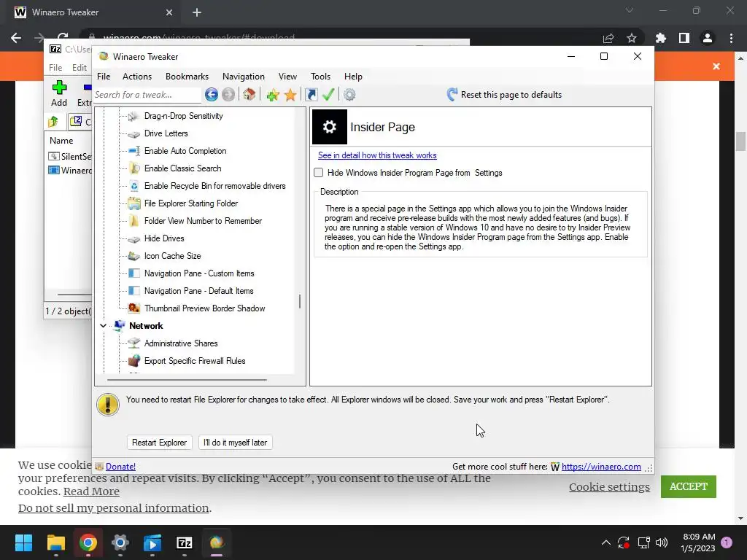
Task: Select Administrative Shares tree item
Action: click(x=181, y=343)
